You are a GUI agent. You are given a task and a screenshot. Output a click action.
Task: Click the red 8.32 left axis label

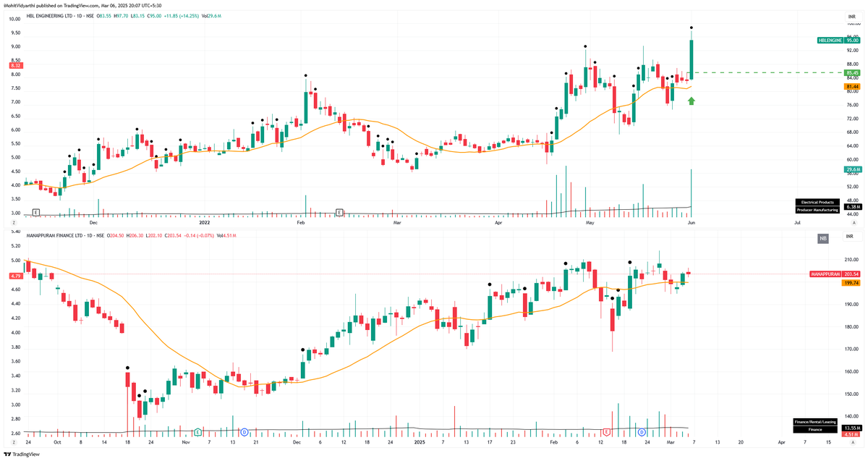[x=15, y=65]
